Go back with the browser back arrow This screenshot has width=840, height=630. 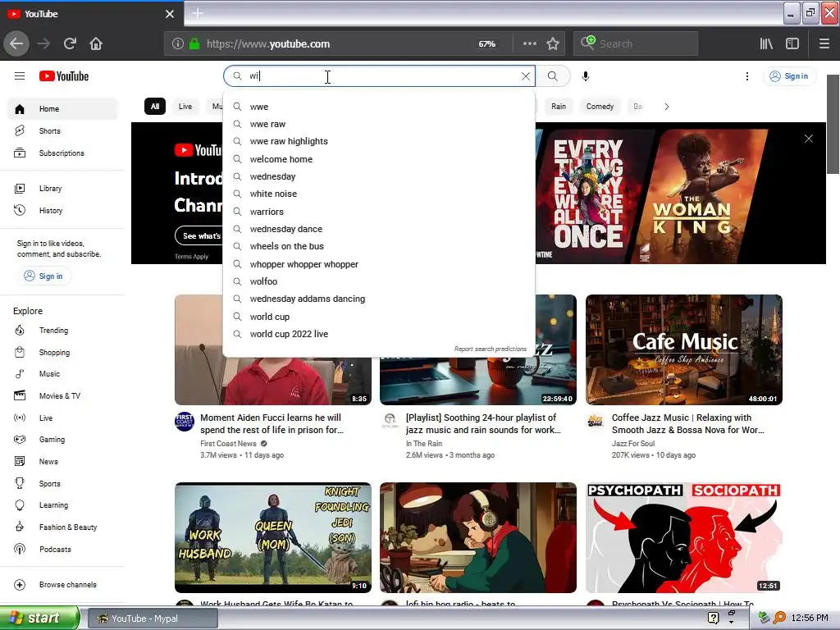pos(16,43)
